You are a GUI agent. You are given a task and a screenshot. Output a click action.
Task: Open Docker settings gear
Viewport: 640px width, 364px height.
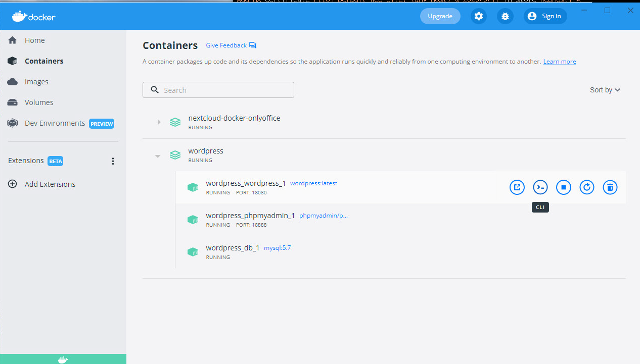479,16
